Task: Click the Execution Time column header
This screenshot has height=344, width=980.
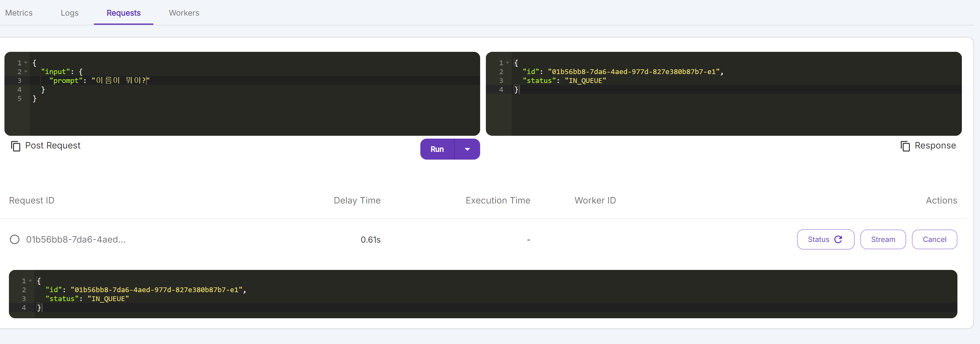Action: (x=497, y=200)
